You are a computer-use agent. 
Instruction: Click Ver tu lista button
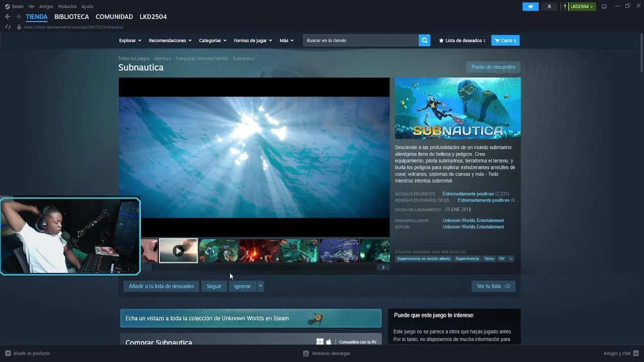tap(493, 286)
